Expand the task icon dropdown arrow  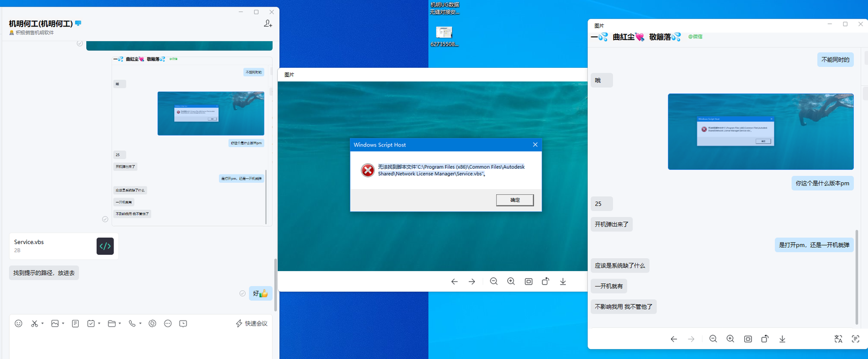99,323
